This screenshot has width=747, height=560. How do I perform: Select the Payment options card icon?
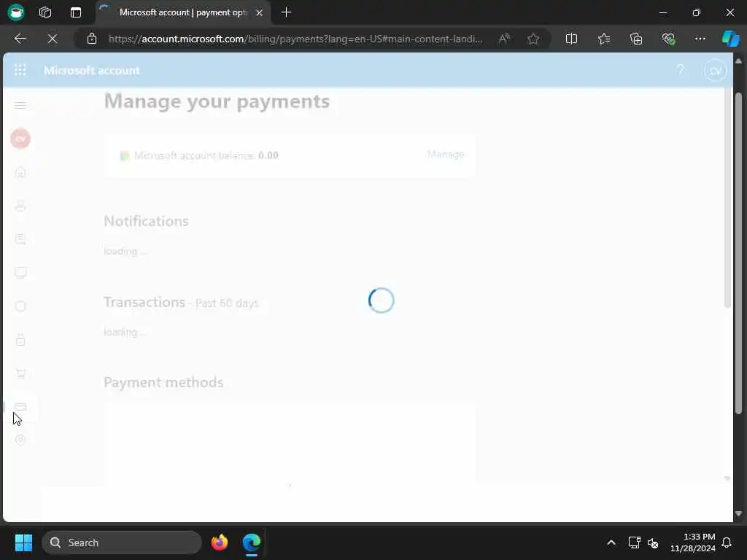tap(20, 407)
